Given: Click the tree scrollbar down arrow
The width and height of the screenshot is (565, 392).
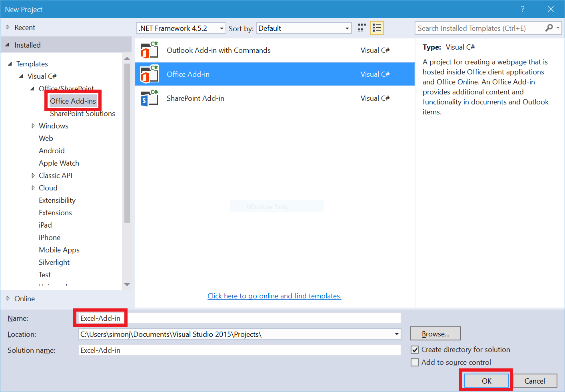Looking at the screenshot, I should [127, 285].
